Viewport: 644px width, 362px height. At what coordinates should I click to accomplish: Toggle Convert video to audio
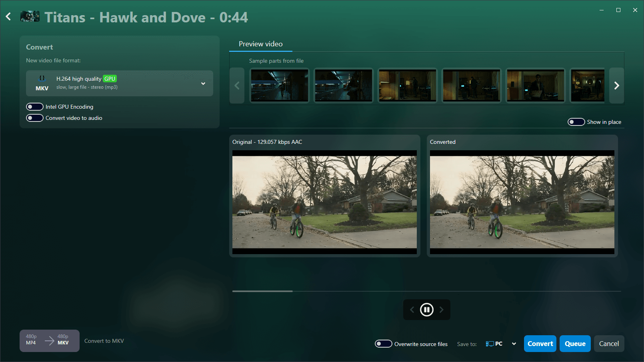pos(35,118)
